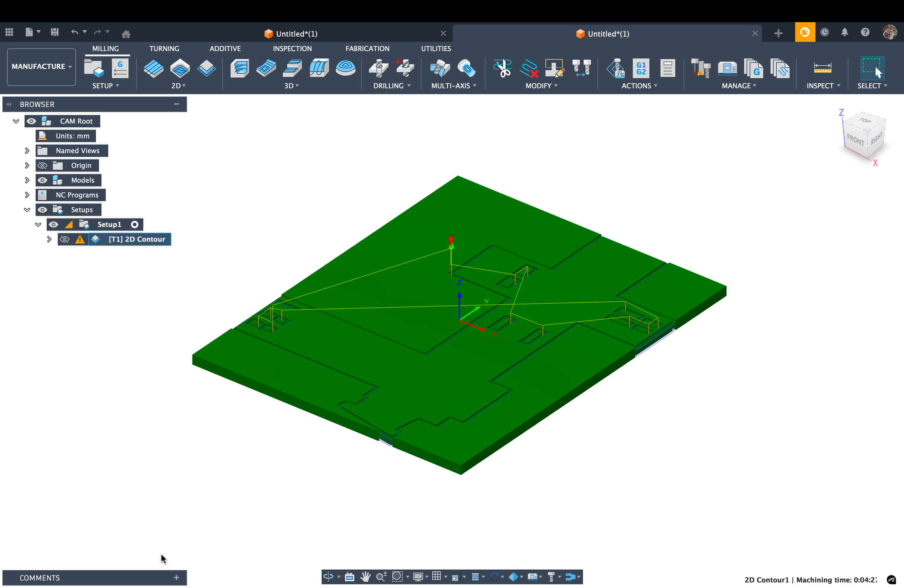This screenshot has height=588, width=904.
Task: Show the hidden Origin folder
Action: coord(42,165)
